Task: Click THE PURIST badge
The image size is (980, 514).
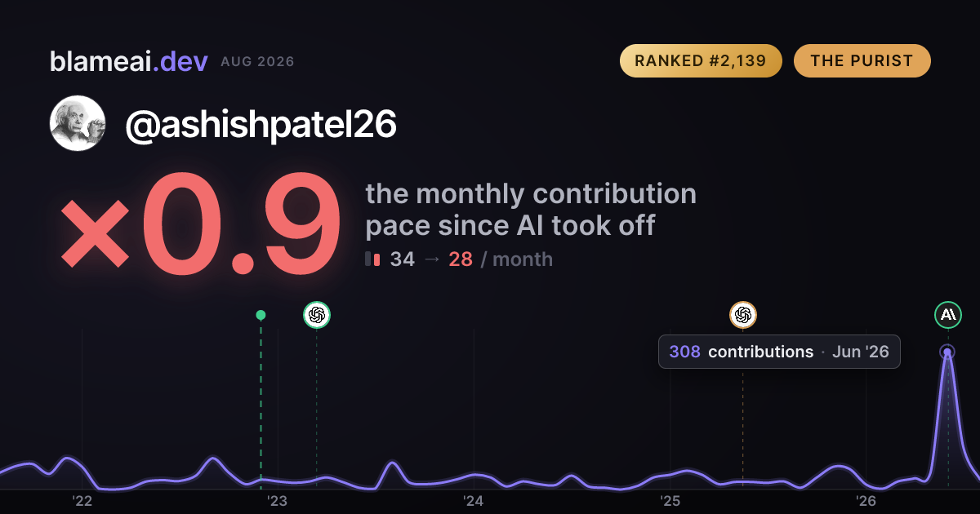Action: pos(862,61)
